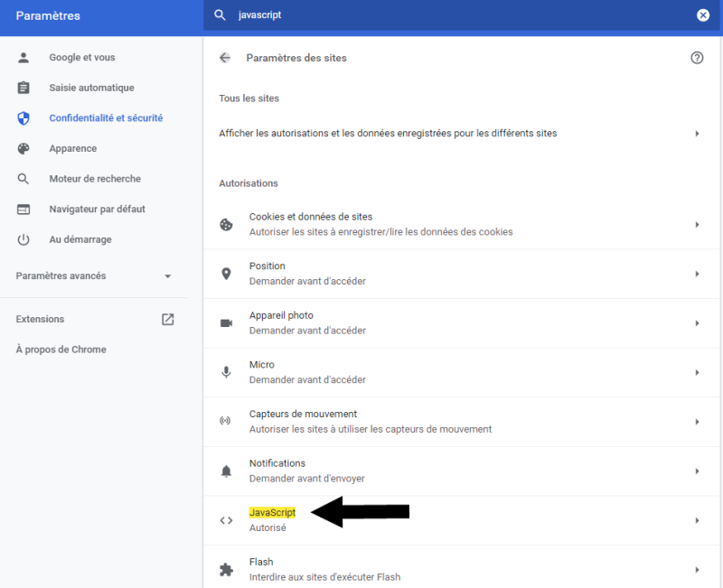Click the bell icon for Notifications
723x588 pixels.
tap(226, 471)
